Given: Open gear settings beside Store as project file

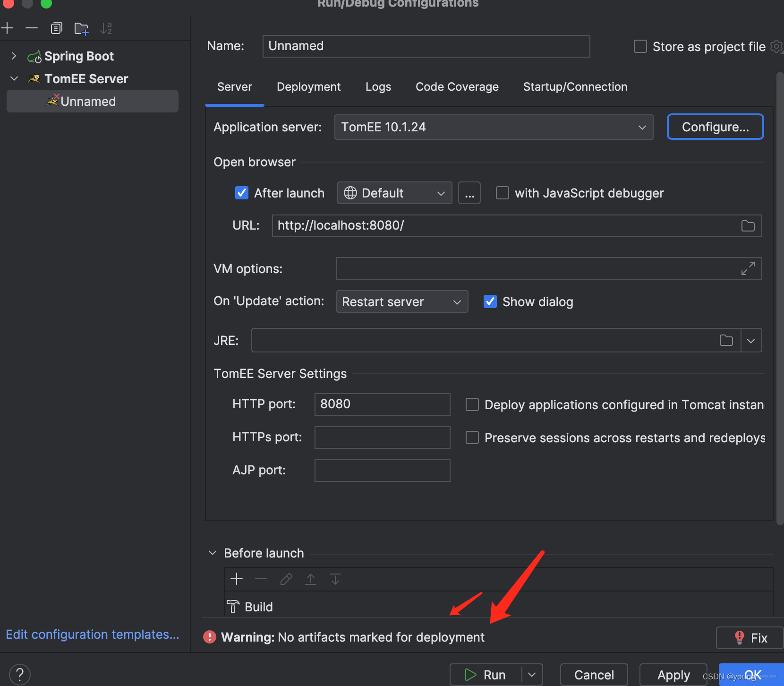Looking at the screenshot, I should pyautogui.click(x=776, y=46).
